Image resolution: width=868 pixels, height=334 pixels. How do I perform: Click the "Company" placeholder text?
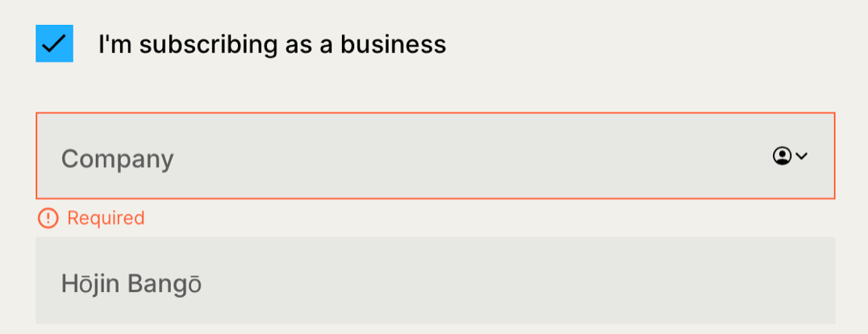pyautogui.click(x=118, y=159)
